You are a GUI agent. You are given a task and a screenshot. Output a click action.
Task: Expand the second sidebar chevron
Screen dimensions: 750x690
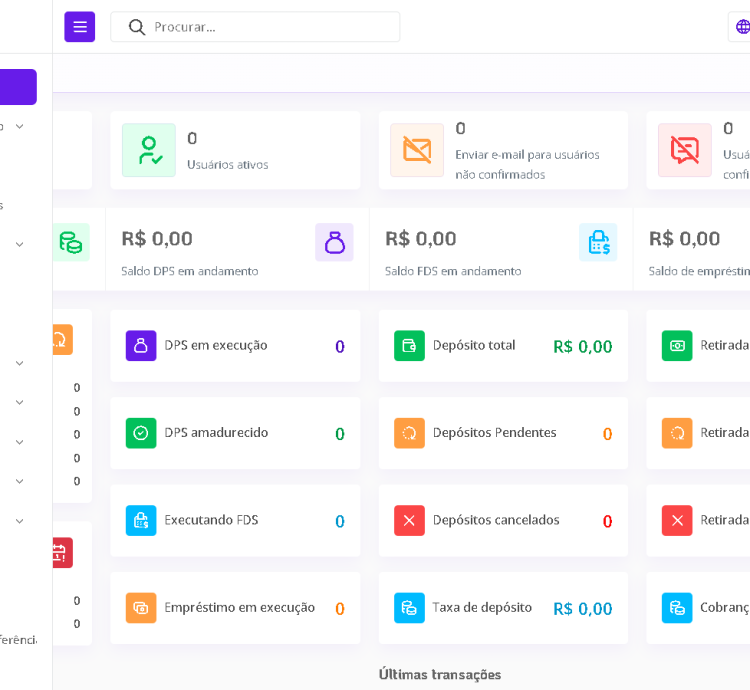[19, 244]
